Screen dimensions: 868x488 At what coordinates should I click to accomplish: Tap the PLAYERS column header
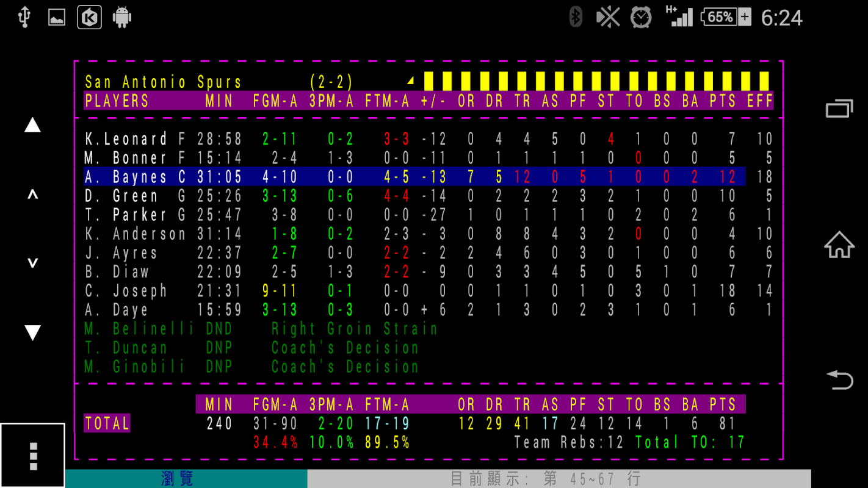point(117,101)
